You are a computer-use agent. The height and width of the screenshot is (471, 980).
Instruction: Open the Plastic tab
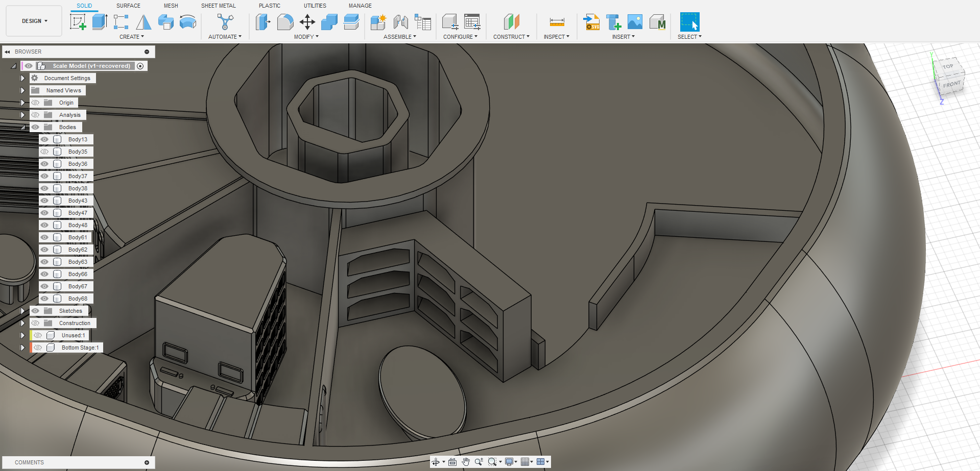pyautogui.click(x=270, y=6)
